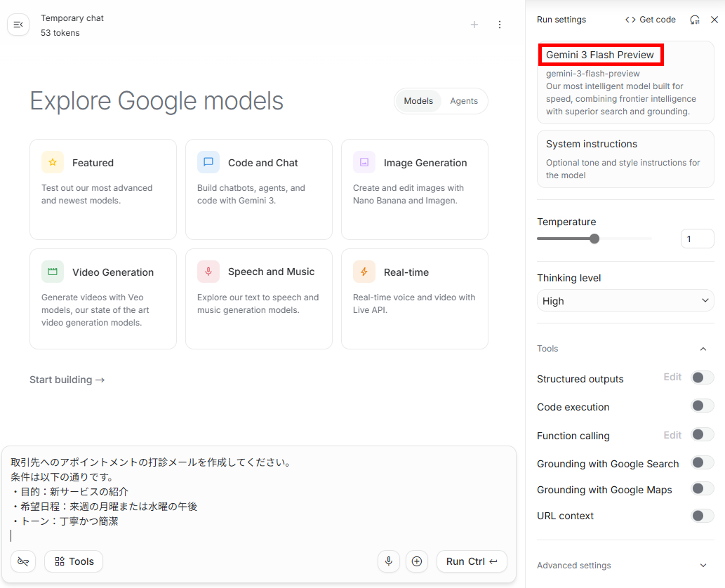Click the Featured star icon
Screen dimensions: 725x588
53,162
